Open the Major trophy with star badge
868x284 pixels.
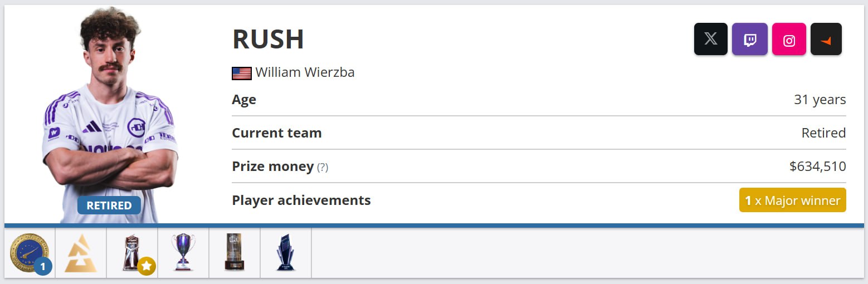(x=132, y=253)
